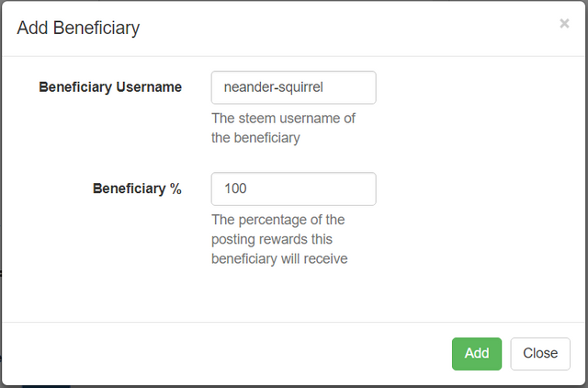The height and width of the screenshot is (388, 588).
Task: Click the empty right end of the username field
Action: point(354,88)
